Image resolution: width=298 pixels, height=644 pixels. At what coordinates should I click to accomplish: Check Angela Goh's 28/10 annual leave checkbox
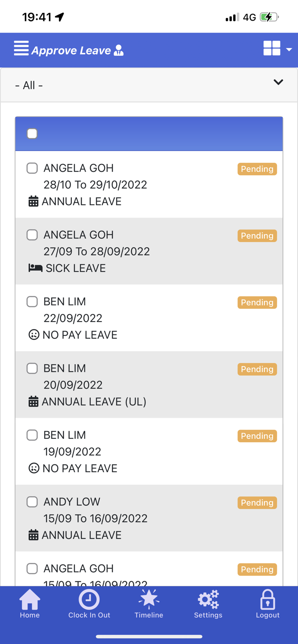pyautogui.click(x=32, y=168)
